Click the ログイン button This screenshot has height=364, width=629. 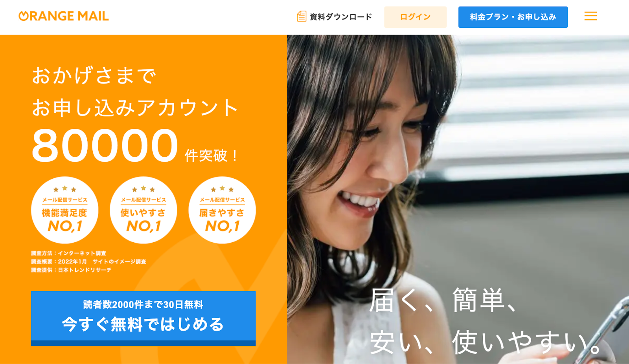(415, 17)
